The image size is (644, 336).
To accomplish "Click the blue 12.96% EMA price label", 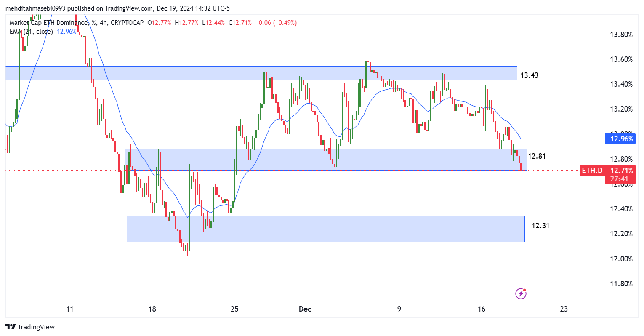I will pos(620,139).
